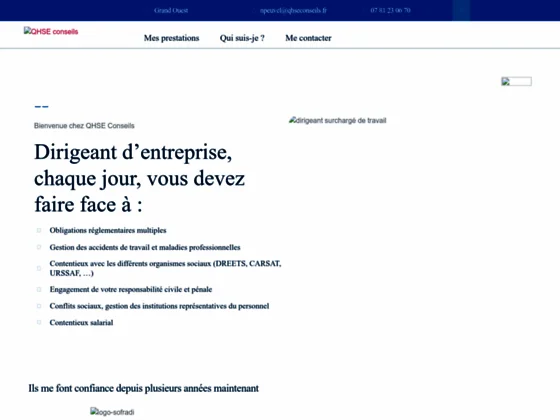
Task: Open the 'Mes prestations' menu item
Action: pos(171,38)
